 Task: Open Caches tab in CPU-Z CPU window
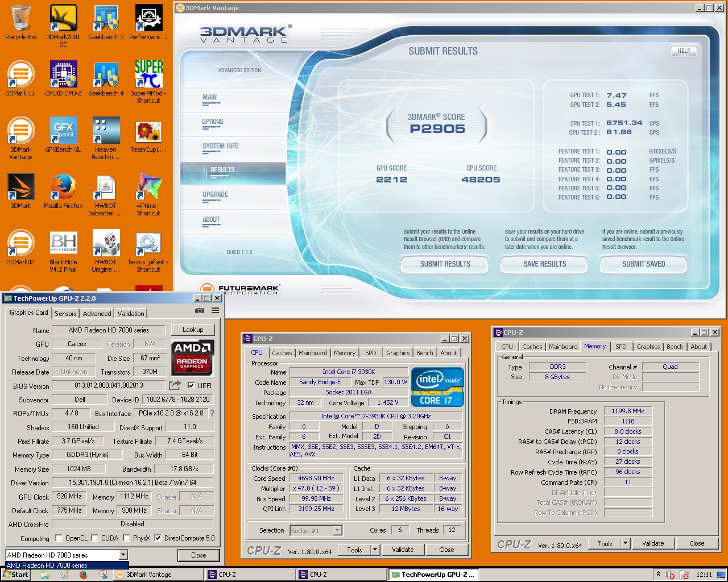(282, 353)
